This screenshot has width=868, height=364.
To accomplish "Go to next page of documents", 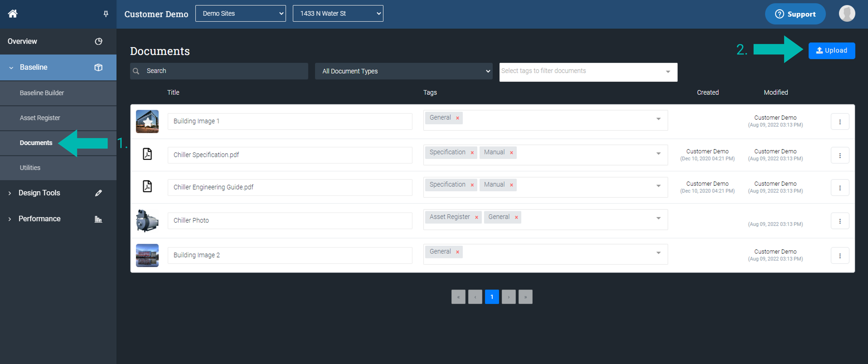I will [x=509, y=297].
